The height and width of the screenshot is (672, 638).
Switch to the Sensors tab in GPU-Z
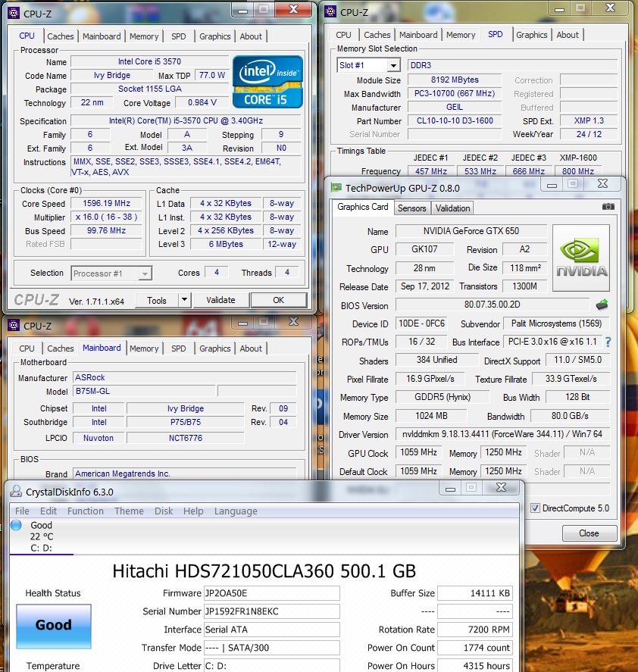(411, 208)
